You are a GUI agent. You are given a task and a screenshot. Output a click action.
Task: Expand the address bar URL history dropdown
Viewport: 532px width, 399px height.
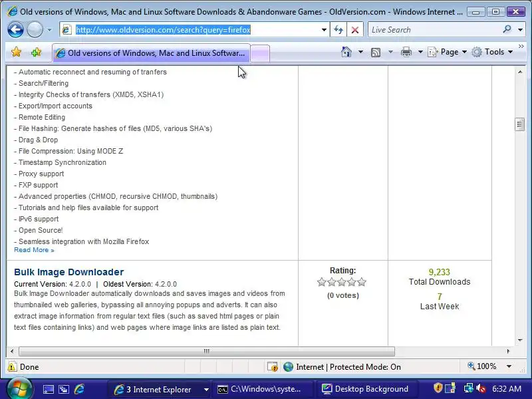[x=324, y=30]
